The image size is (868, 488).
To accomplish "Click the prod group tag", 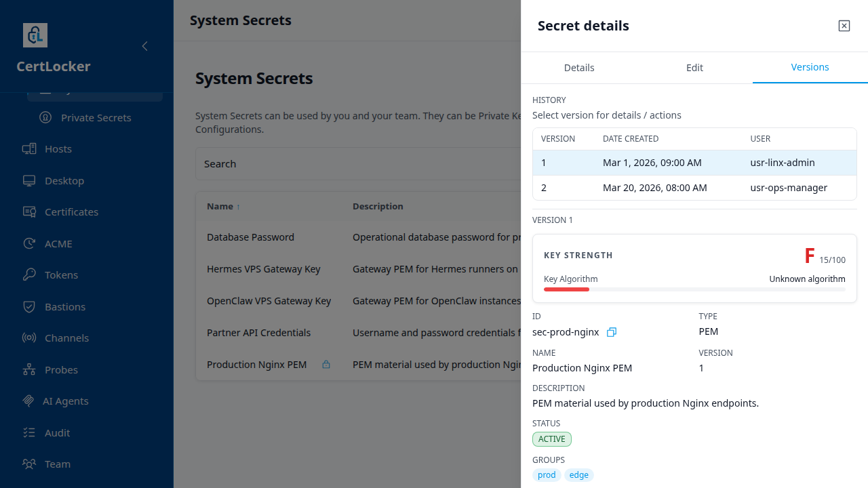I will [x=547, y=475].
